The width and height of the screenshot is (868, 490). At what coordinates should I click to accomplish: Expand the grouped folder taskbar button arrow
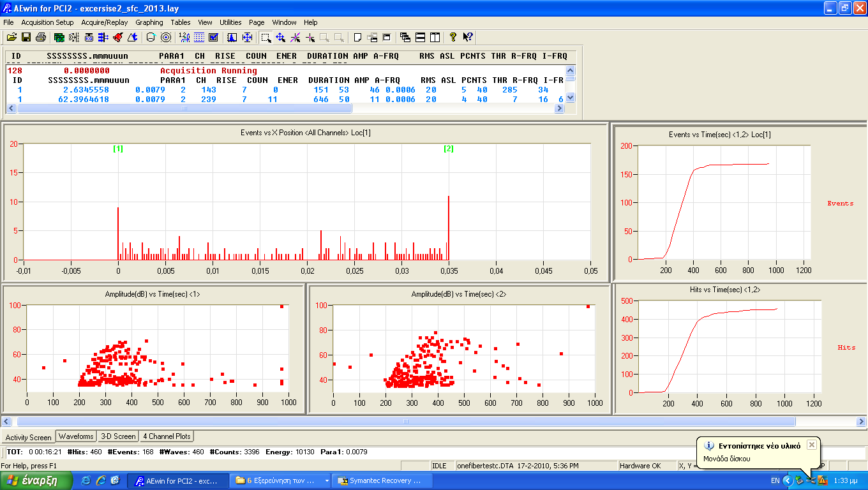[327, 480]
